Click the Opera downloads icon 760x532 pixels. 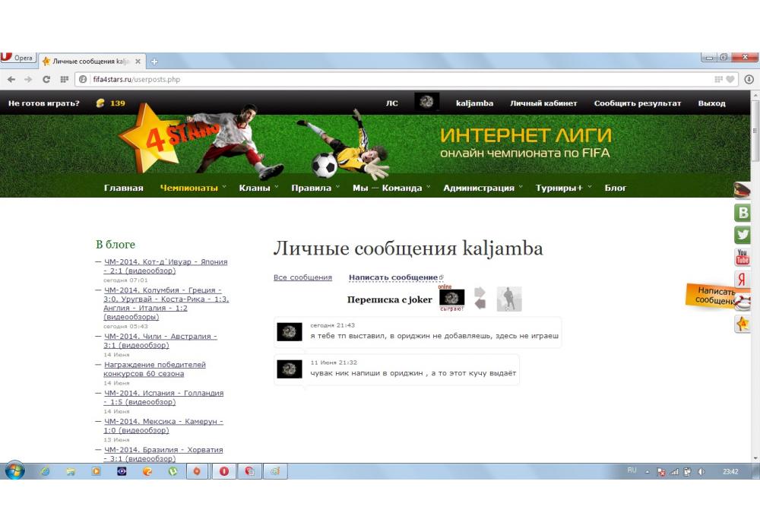pos(749,79)
